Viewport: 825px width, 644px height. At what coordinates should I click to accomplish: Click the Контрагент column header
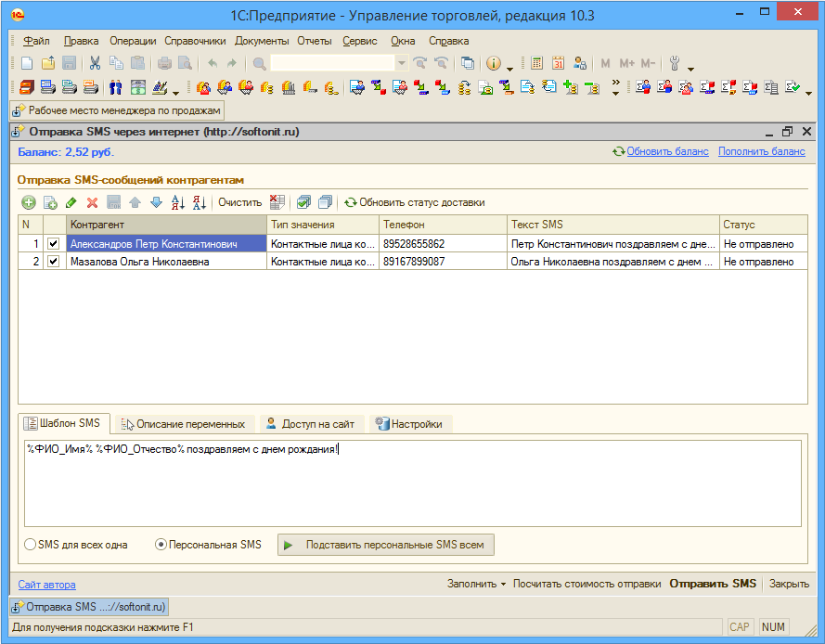tap(166, 225)
